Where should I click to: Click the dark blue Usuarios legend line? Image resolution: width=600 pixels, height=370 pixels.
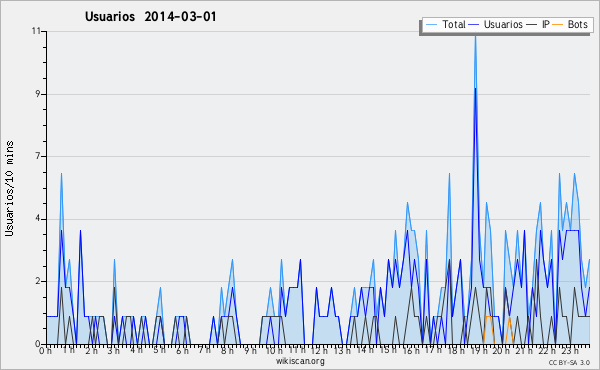(474, 24)
